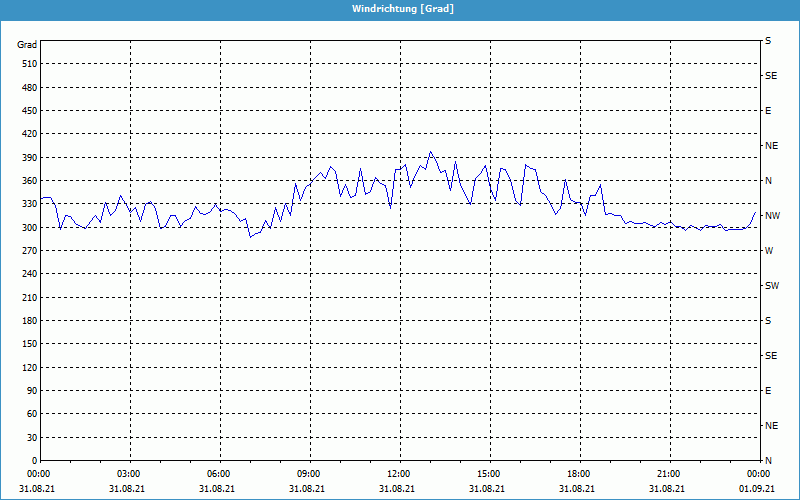Click the 01.09.21 date label
Viewport: 800px width, 500px height.
tap(755, 489)
